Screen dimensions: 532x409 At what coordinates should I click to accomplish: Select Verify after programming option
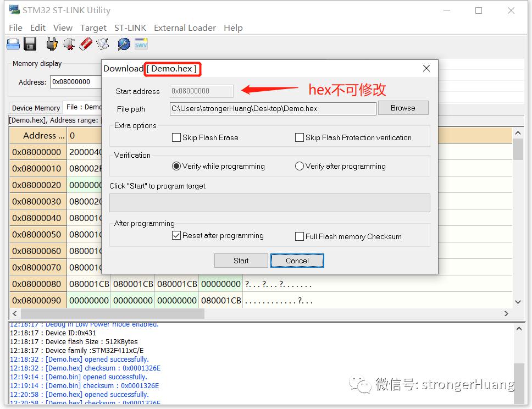299,166
